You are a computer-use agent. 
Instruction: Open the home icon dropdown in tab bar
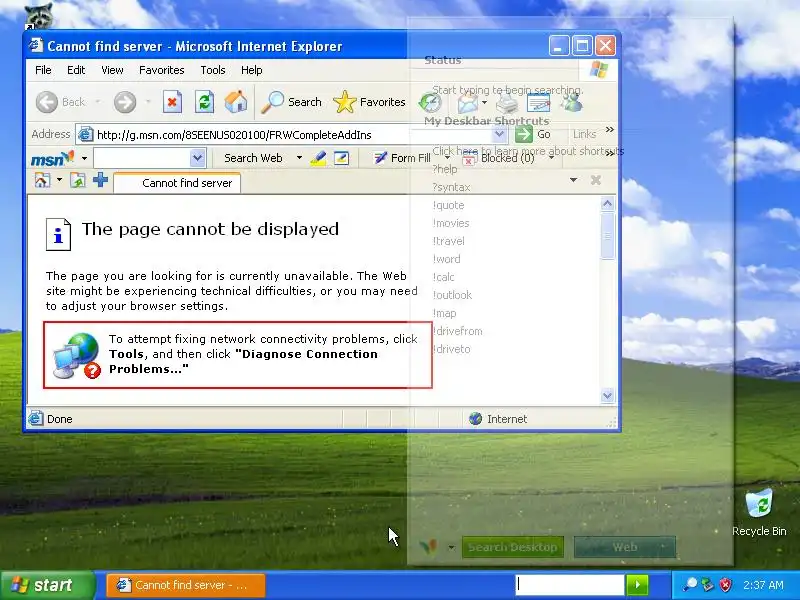(59, 180)
